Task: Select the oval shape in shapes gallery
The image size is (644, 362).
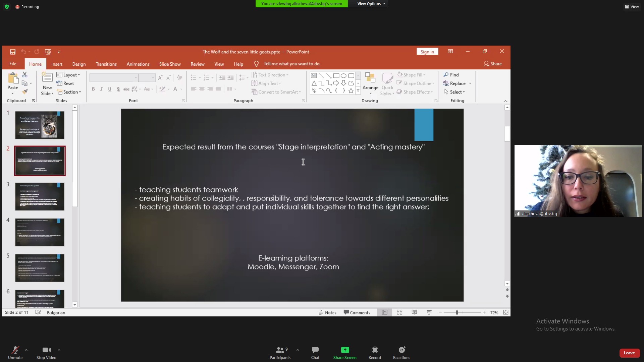Action: click(343, 75)
